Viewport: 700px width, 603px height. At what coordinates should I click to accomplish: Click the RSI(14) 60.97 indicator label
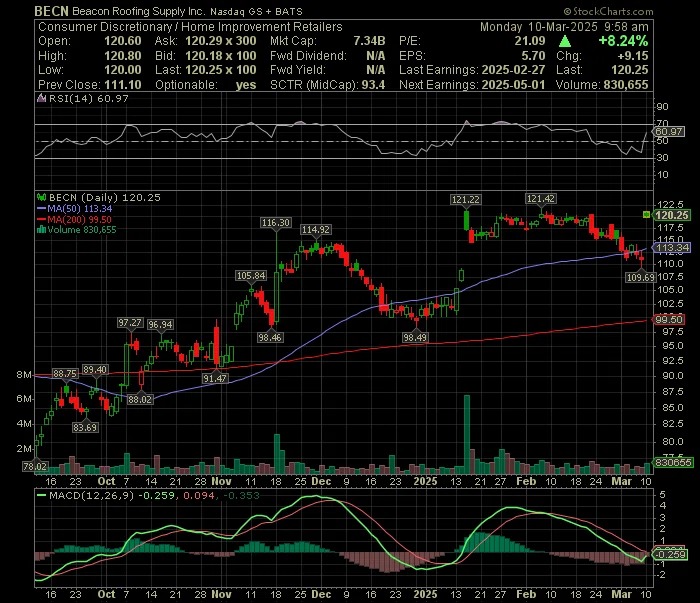click(88, 99)
